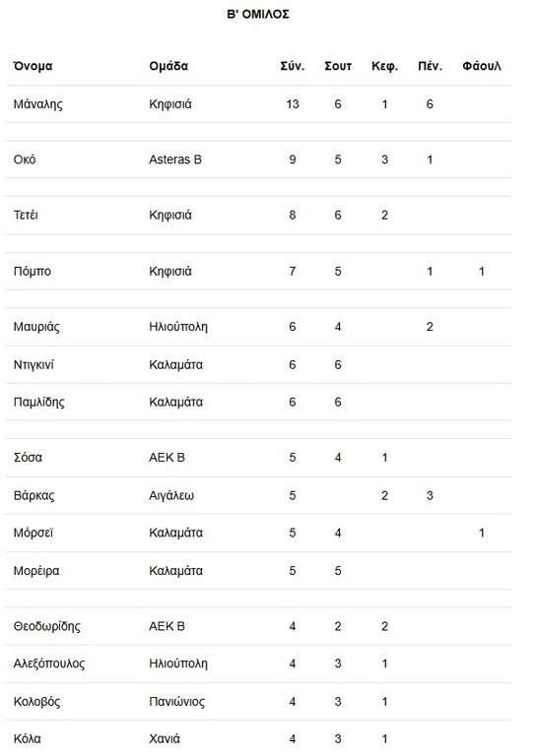Click the Πέν. column header
The height and width of the screenshot is (756, 535).
[x=430, y=66]
